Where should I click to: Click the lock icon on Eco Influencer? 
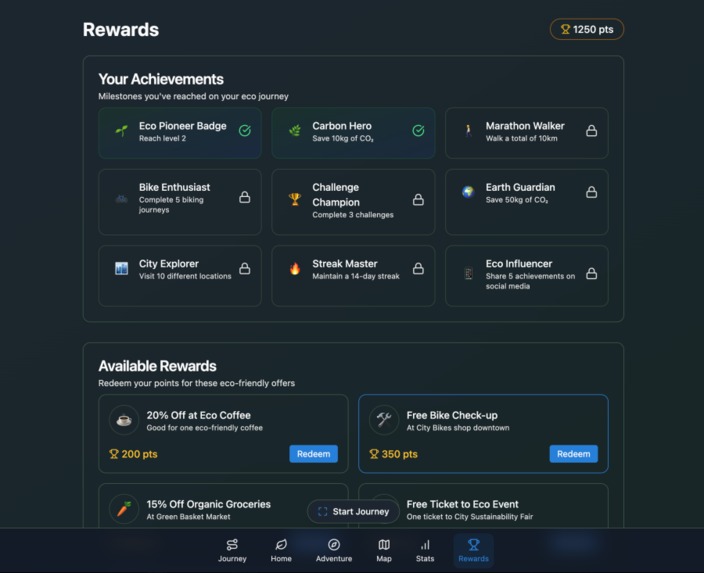(591, 273)
